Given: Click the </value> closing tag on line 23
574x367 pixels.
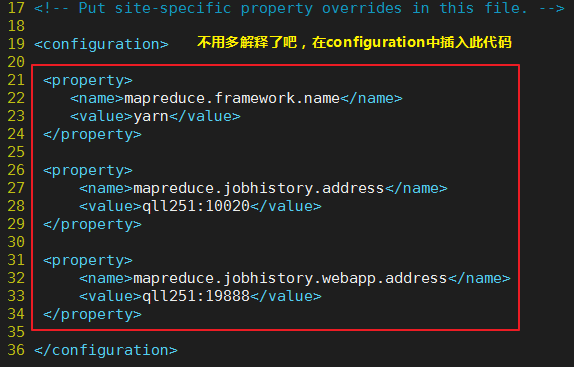Looking at the screenshot, I should pyautogui.click(x=205, y=116).
